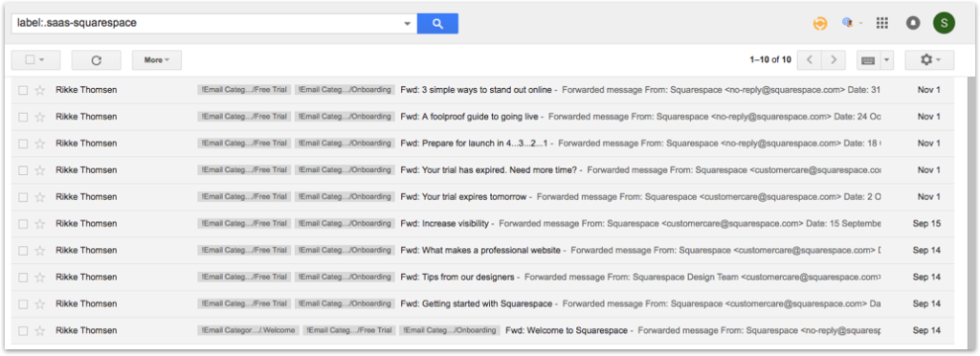Open 'Fwd: A foolproof guide to going live'

pos(469,117)
